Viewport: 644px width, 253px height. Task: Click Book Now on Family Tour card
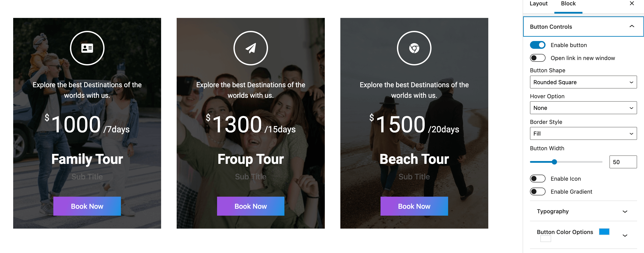click(87, 206)
